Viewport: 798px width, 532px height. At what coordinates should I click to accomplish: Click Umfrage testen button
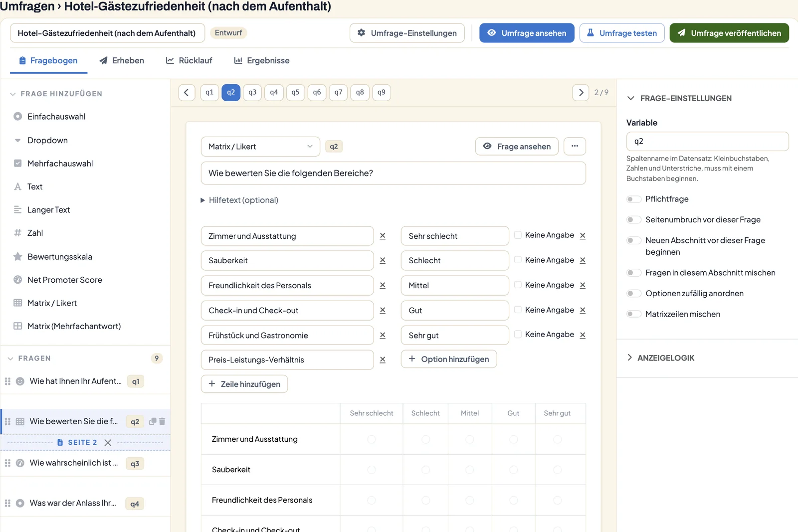[621, 33]
